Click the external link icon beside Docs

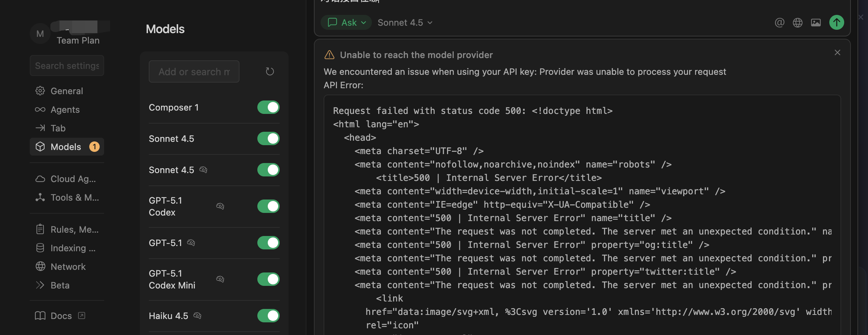pyautogui.click(x=81, y=316)
